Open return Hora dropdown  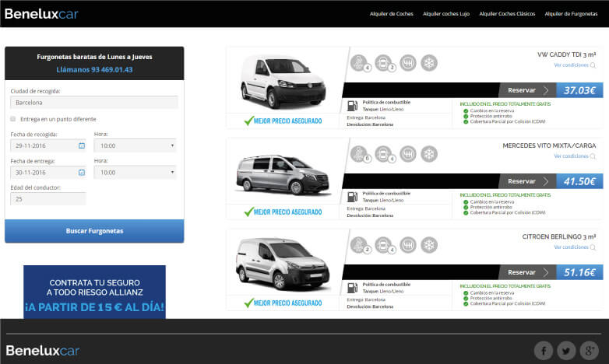coord(135,173)
